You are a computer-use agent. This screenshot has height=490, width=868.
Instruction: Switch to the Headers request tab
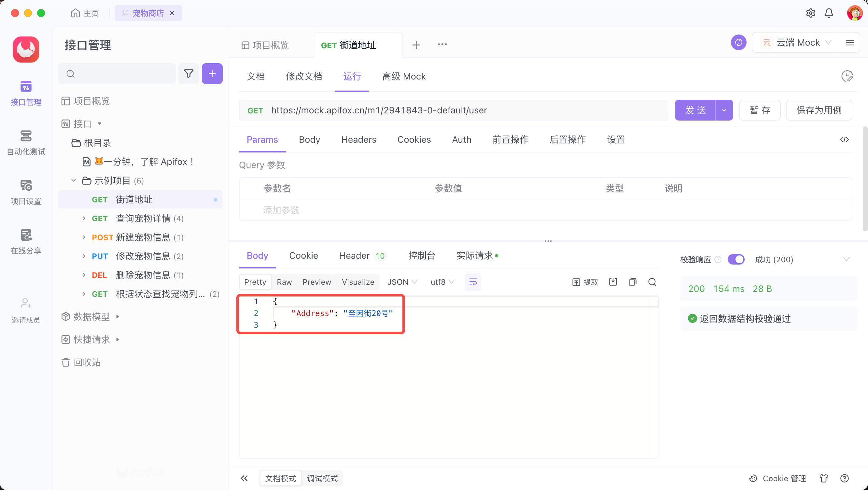[x=358, y=140]
